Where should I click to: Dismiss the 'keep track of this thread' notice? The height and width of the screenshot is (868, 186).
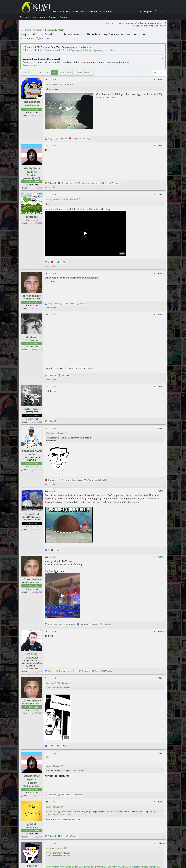coord(162,59)
